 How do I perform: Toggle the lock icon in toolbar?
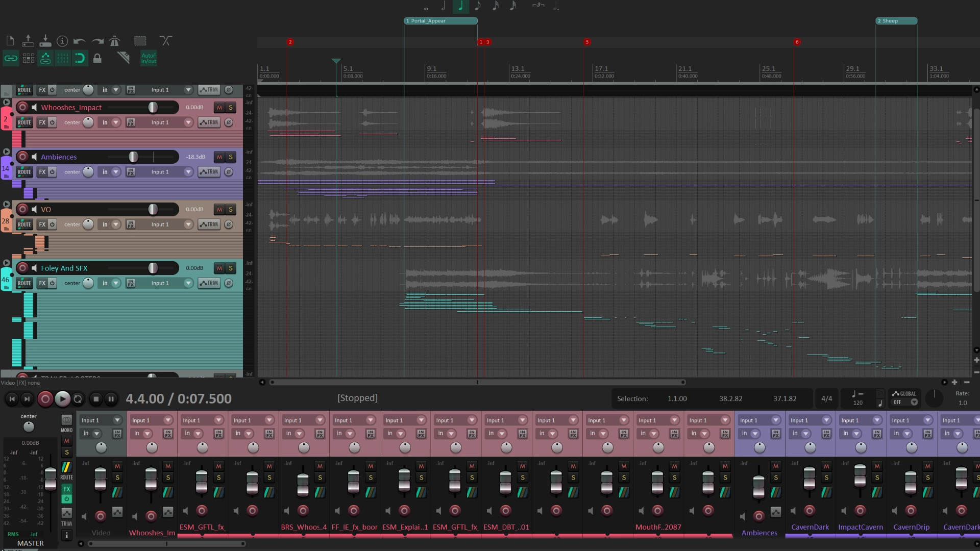(x=97, y=58)
